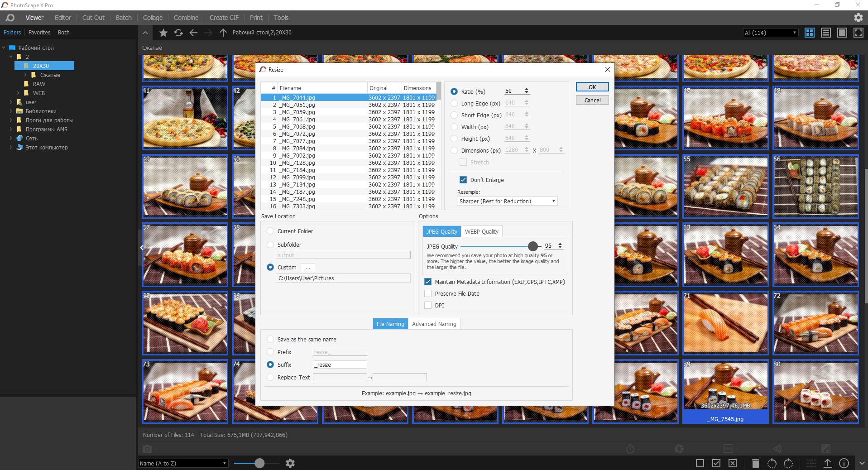This screenshot has height=470, width=868.
Task: Open the Advanced Naming tab
Action: pos(434,324)
